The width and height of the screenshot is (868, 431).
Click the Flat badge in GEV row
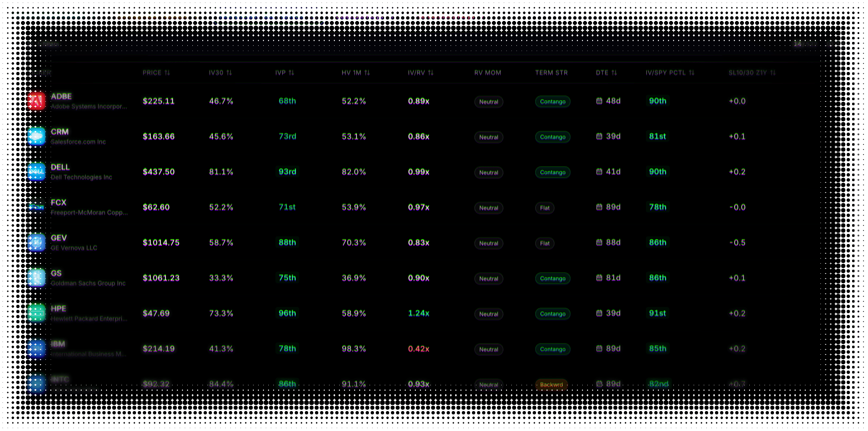[x=545, y=243]
